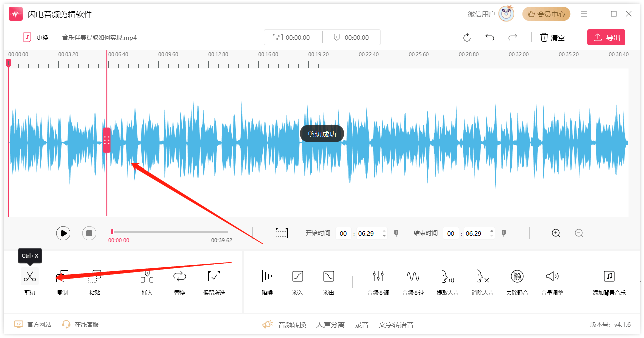Click the playback progress slider
The width and height of the screenshot is (644, 338).
point(170,232)
